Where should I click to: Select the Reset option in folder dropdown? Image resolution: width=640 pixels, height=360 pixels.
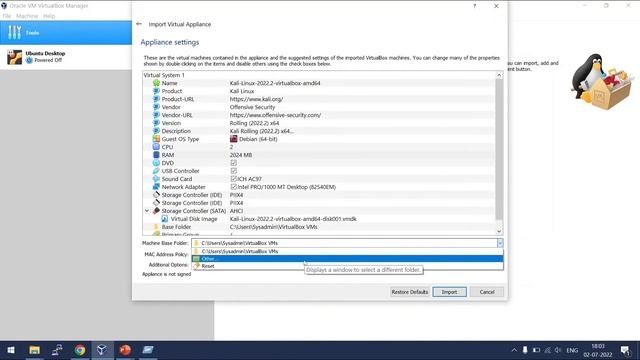347,266
